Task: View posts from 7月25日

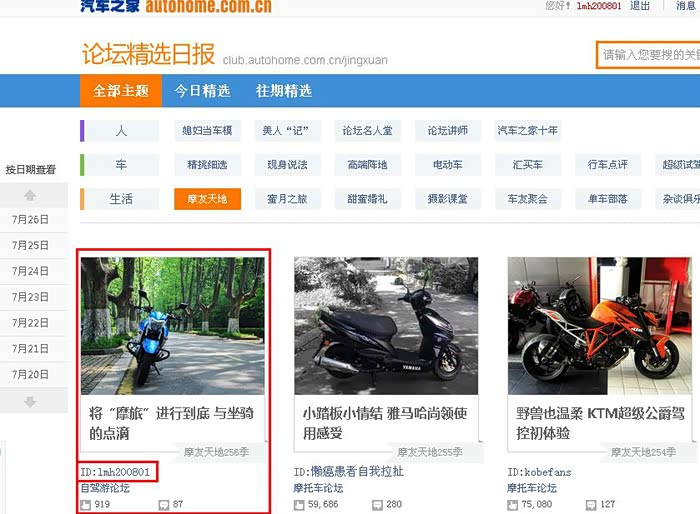Action: 30,246
